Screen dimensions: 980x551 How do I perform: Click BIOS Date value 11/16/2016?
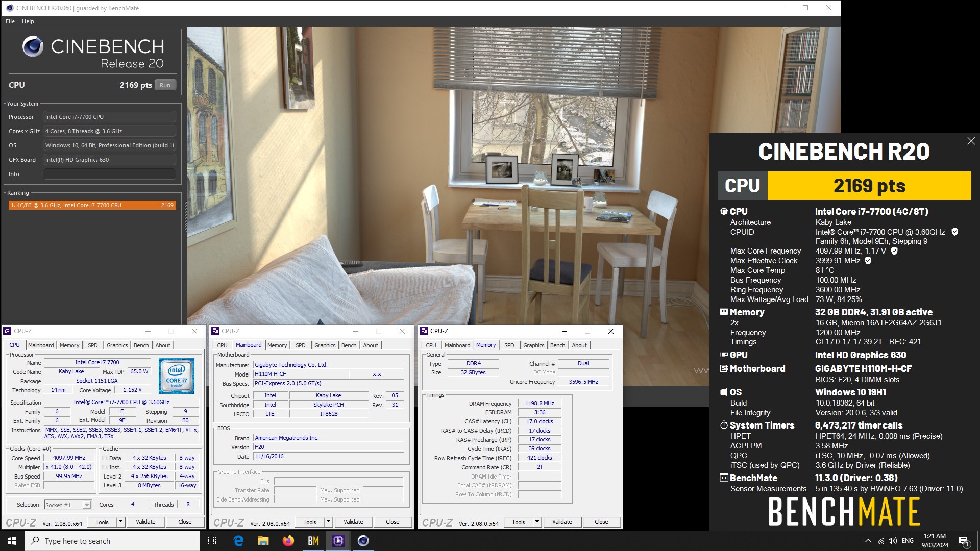(328, 457)
